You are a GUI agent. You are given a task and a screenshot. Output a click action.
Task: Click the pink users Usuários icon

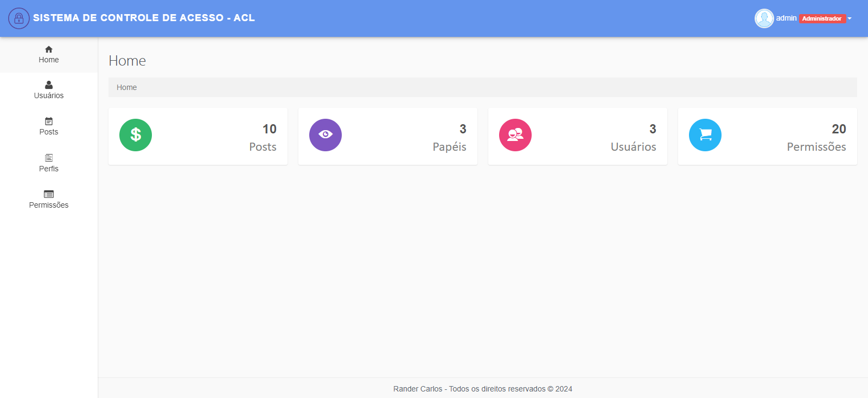click(515, 135)
